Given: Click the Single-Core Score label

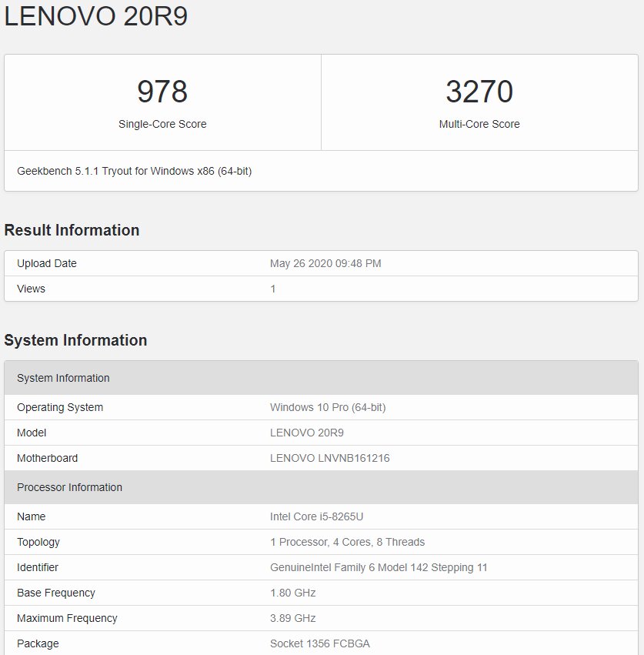Looking at the screenshot, I should (x=162, y=124).
